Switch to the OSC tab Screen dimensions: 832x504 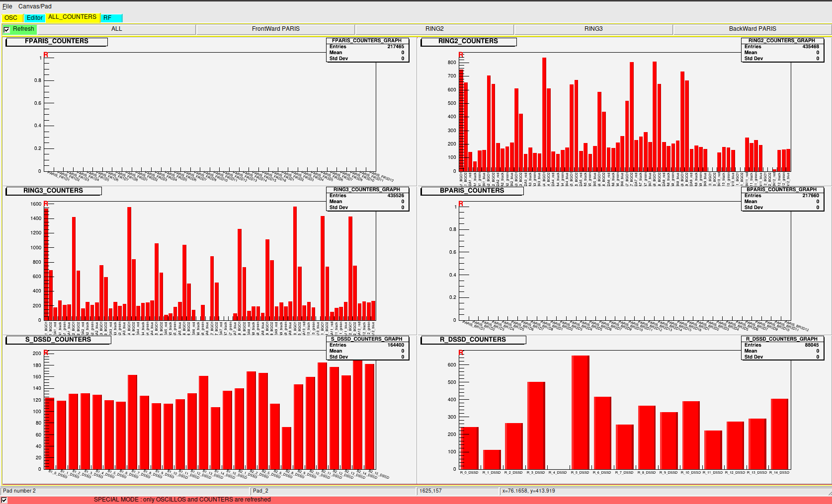(x=11, y=18)
